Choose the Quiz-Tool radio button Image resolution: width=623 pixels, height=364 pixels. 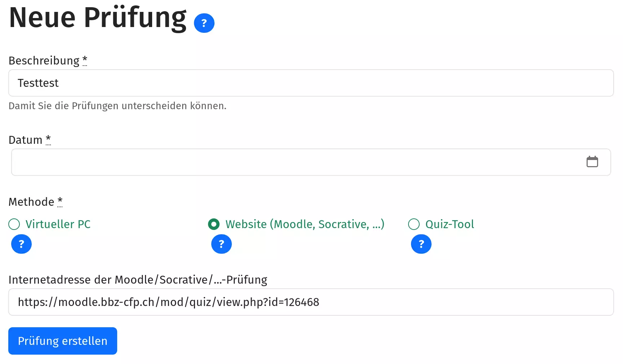(414, 224)
